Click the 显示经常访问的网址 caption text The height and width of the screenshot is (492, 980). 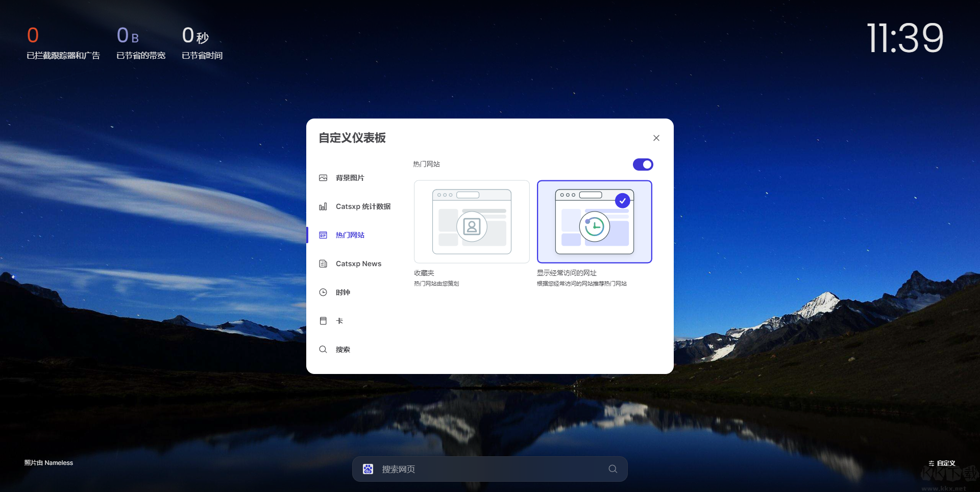pos(567,273)
